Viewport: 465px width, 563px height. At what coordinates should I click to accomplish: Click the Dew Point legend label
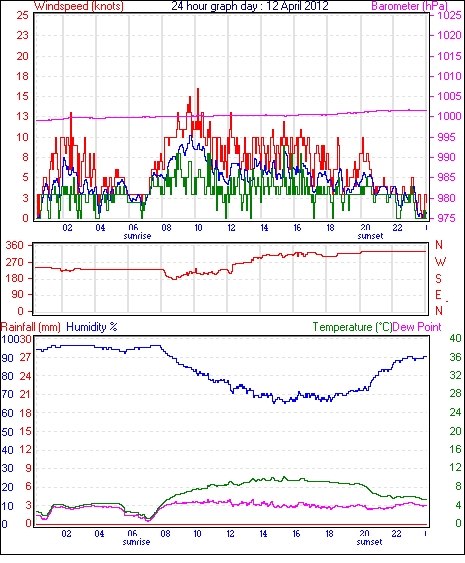(417, 327)
